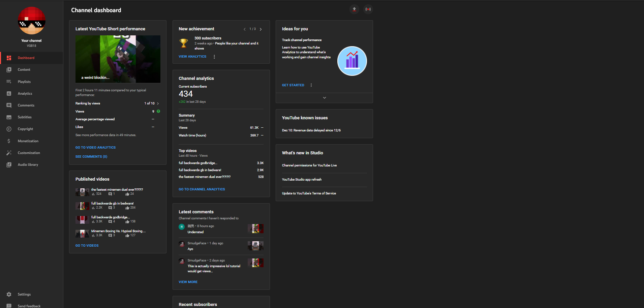
Task: Click current subscribers count 434
Action: click(186, 94)
